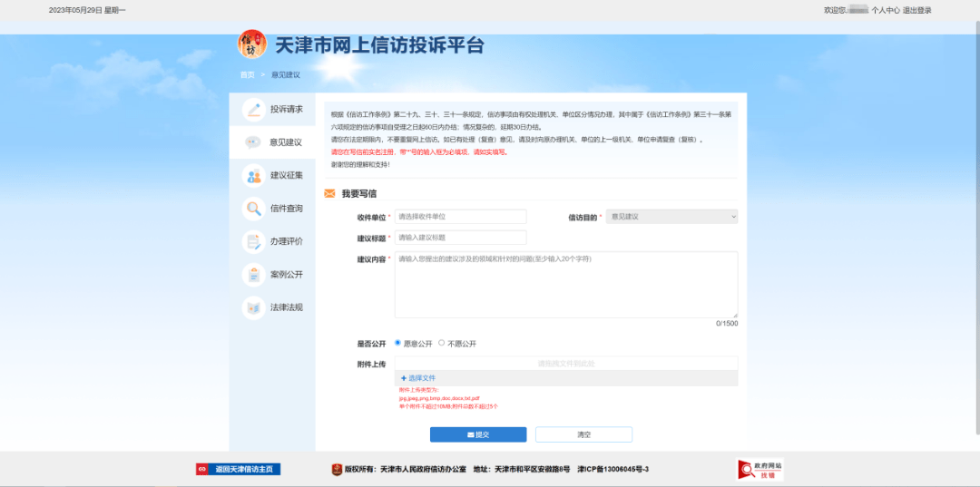The image size is (980, 487).
Task: Open 个人中心 in the top bar
Action: (885, 10)
